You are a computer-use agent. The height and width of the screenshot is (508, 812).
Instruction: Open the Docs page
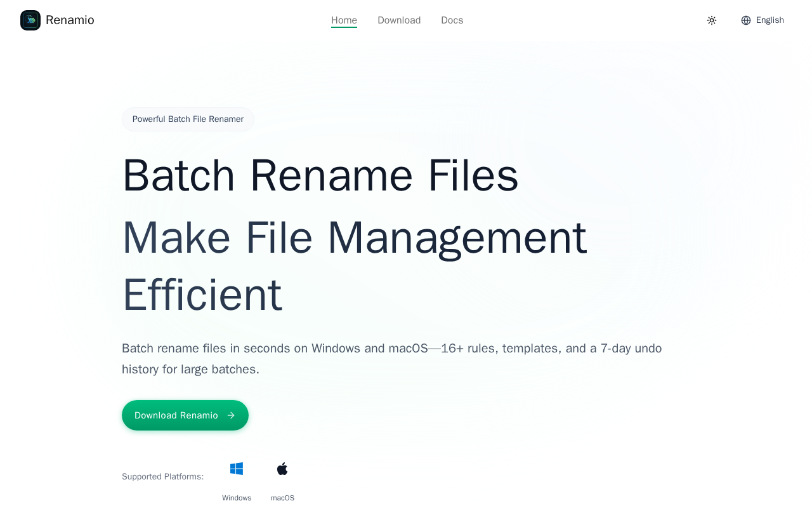coord(452,20)
